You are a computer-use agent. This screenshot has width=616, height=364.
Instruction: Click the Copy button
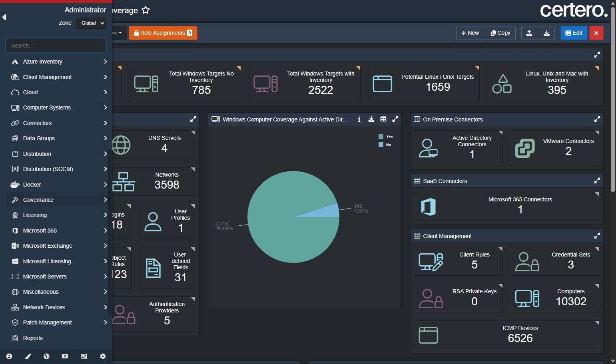pyautogui.click(x=500, y=33)
